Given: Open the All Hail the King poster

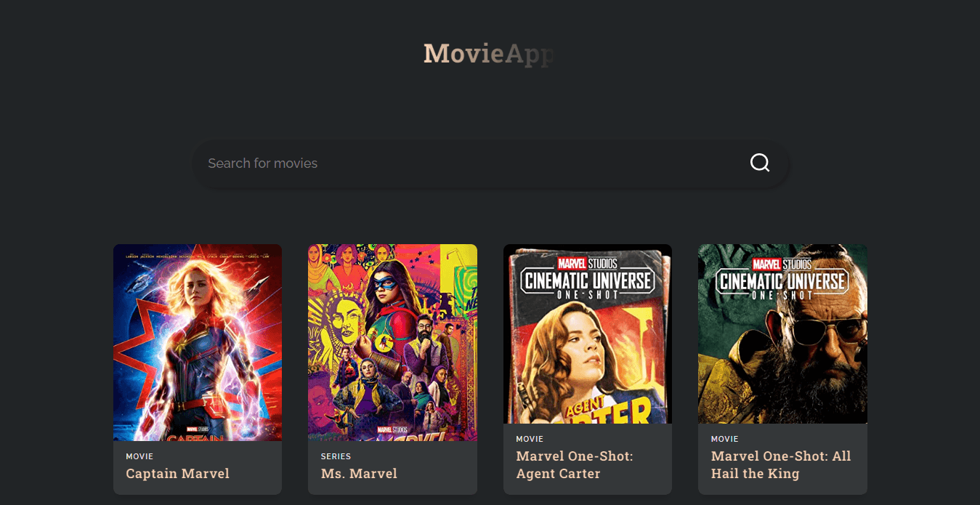Looking at the screenshot, I should pos(782,334).
